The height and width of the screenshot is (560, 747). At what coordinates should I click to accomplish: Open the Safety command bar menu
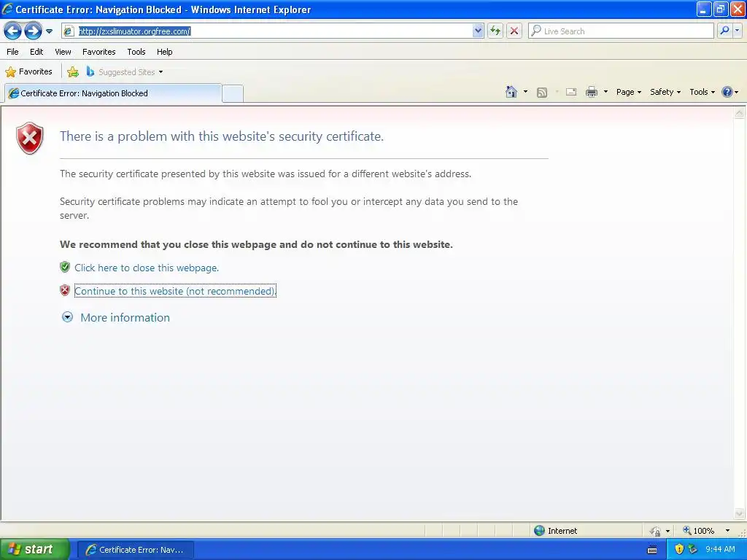(x=665, y=92)
